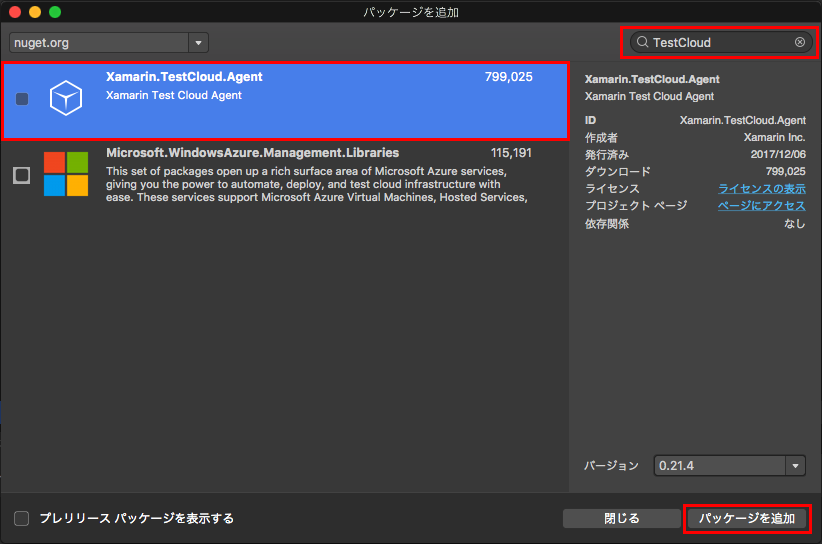
Task: Select the Xamarin.TestCloud.Agent package title
Action: point(184,77)
